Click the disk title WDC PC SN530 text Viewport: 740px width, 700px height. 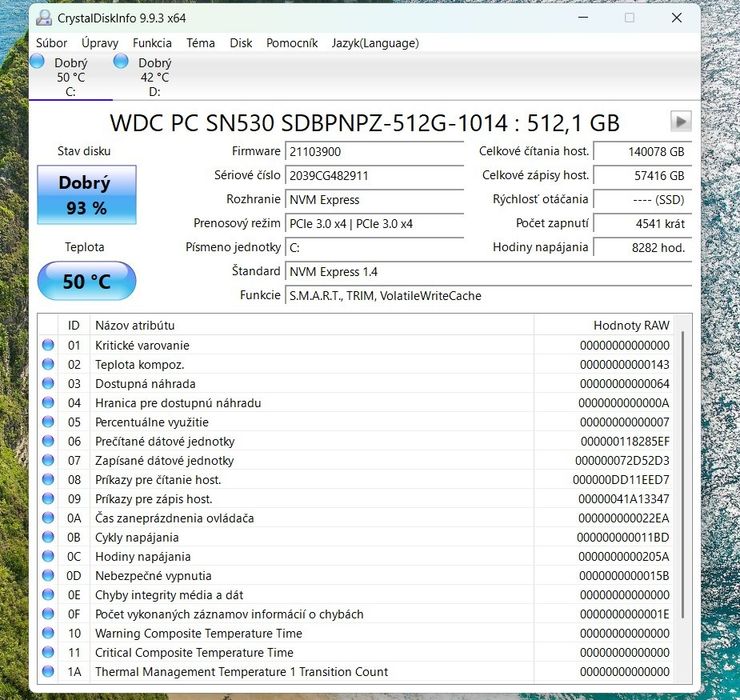364,123
